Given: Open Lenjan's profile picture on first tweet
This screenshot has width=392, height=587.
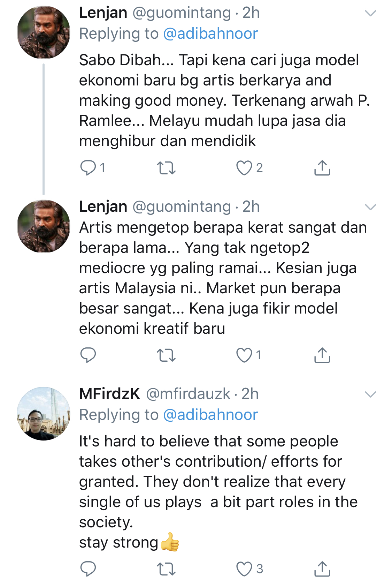Looking at the screenshot, I should point(44,32).
